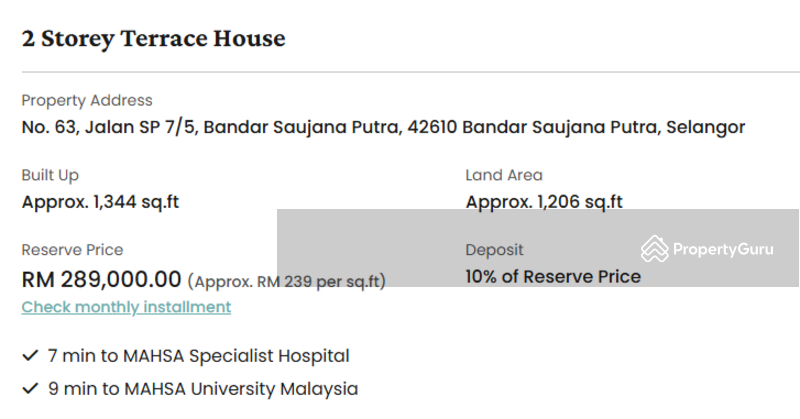This screenshot has width=800, height=419.
Task: Click the divider line under the heading
Action: pyautogui.click(x=400, y=72)
